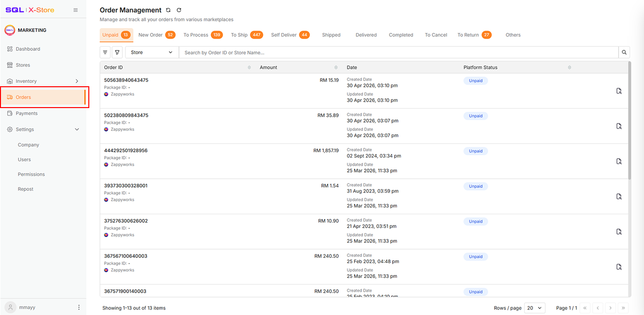The width and height of the screenshot is (644, 315).
Task: Switch to the To Process tab
Action: [x=203, y=35]
